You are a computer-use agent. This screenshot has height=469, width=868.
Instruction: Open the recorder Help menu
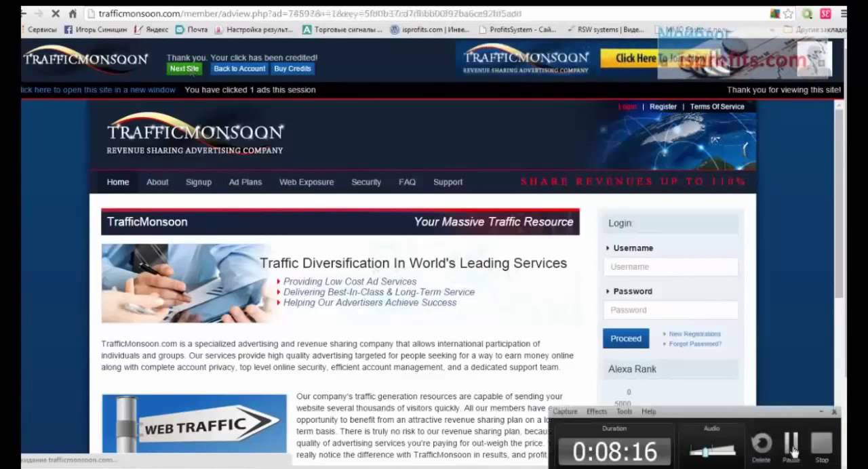pos(649,411)
